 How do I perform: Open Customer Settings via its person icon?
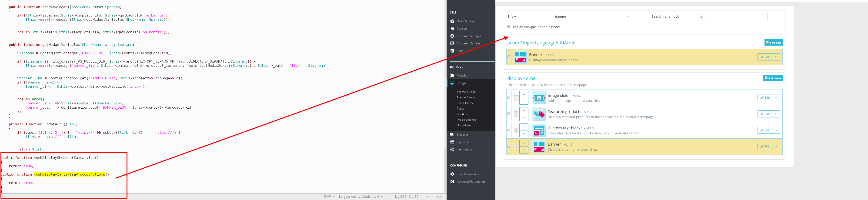pyautogui.click(x=452, y=36)
